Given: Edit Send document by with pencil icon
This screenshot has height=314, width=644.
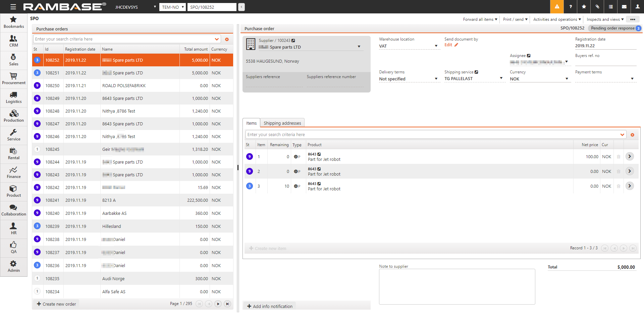Looking at the screenshot, I should 456,45.
